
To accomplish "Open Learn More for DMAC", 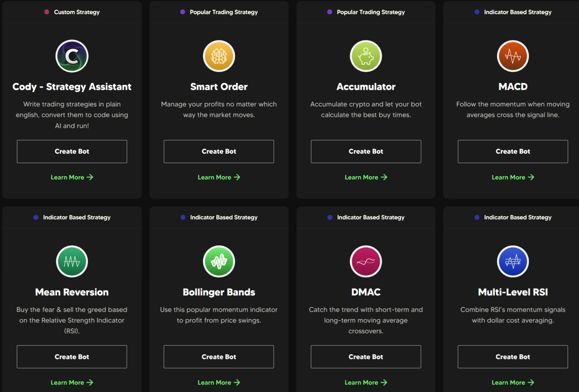I will [366, 382].
